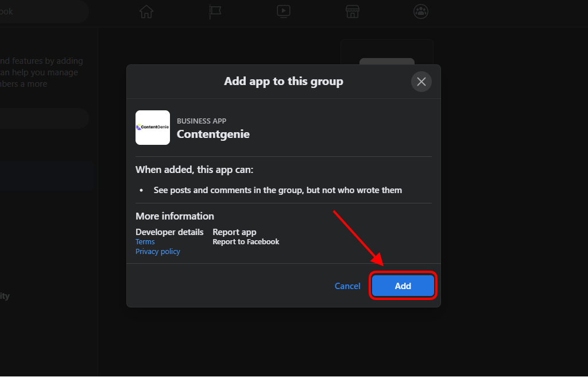This screenshot has width=588, height=377.
Task: Click the Facebook search field
Action: click(43, 11)
